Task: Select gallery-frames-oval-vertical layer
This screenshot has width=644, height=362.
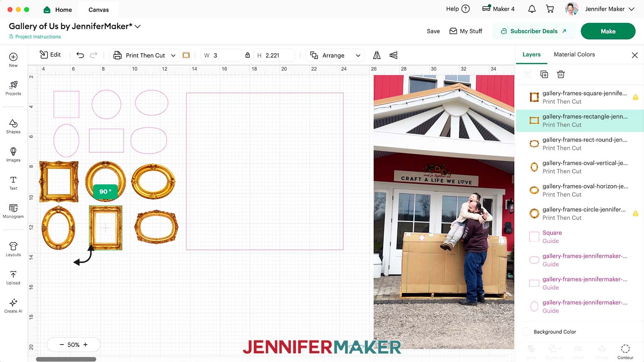Action: (x=580, y=167)
